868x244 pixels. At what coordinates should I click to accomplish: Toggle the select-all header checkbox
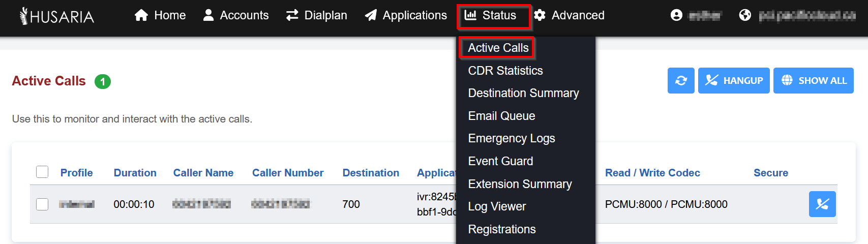(x=42, y=172)
